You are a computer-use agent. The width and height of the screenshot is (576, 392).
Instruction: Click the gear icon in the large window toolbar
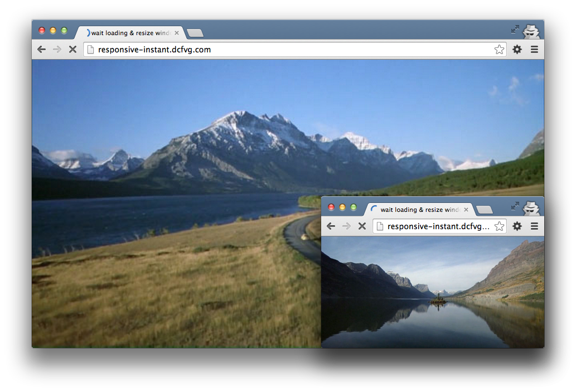click(x=517, y=50)
